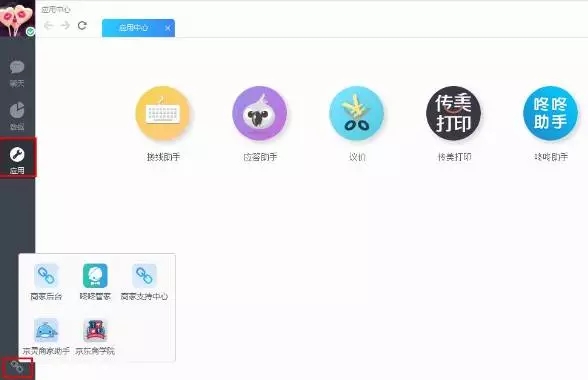This screenshot has height=380, width=588.
Task: Open the 数据 pie chart sidebar icon
Action: pos(17,110)
